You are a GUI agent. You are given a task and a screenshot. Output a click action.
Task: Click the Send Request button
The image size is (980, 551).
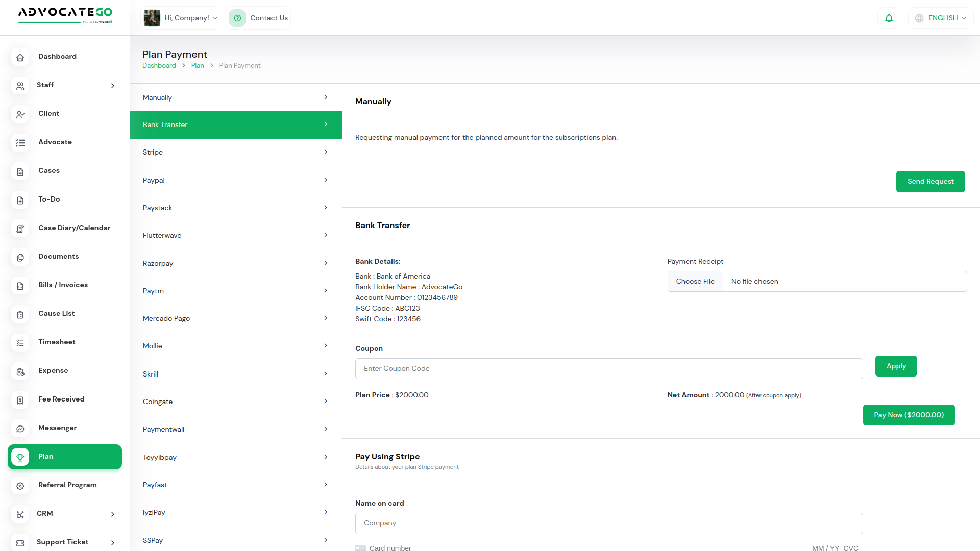[x=930, y=182]
